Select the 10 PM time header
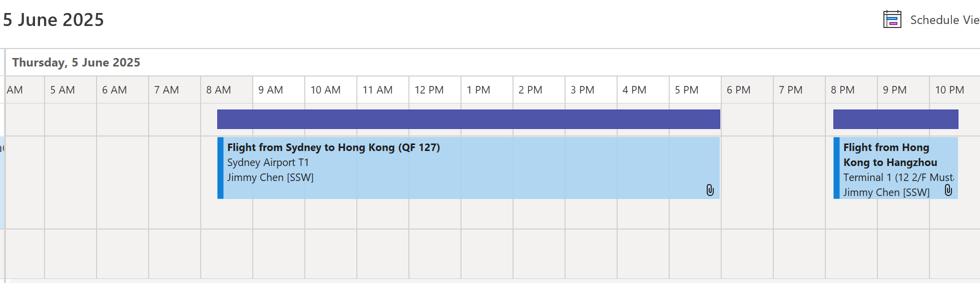This screenshot has height=283, width=980. (x=949, y=90)
